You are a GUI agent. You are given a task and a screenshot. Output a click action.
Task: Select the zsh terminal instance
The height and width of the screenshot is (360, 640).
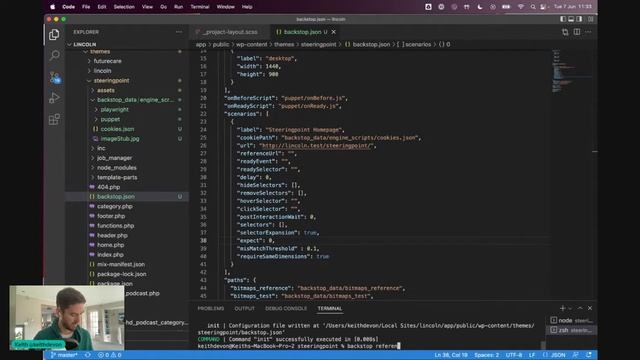point(571,330)
